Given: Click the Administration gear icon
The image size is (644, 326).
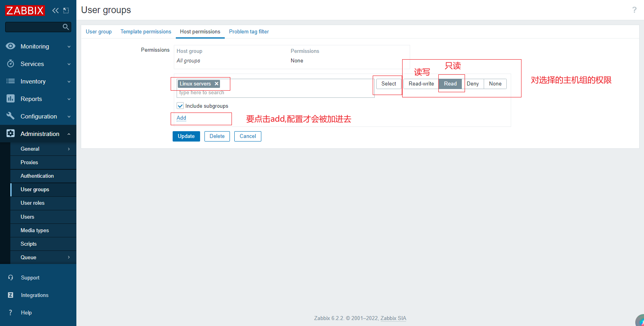Looking at the screenshot, I should [x=11, y=134].
